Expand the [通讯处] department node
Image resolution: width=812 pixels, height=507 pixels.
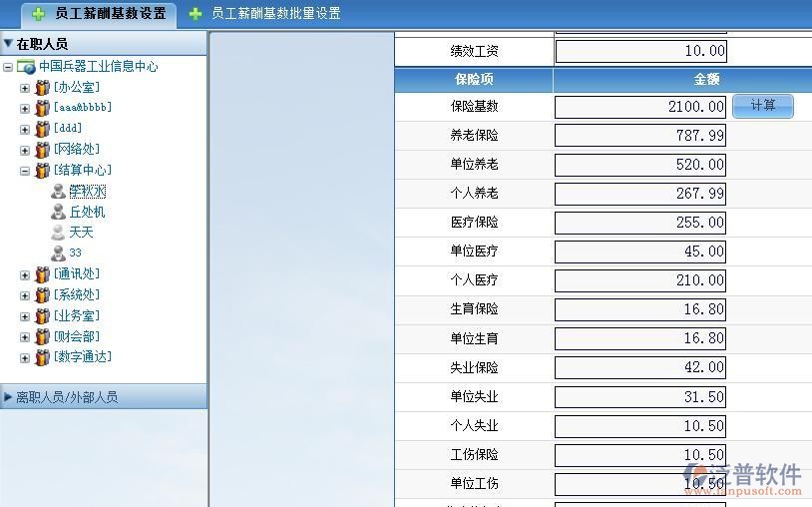24,275
